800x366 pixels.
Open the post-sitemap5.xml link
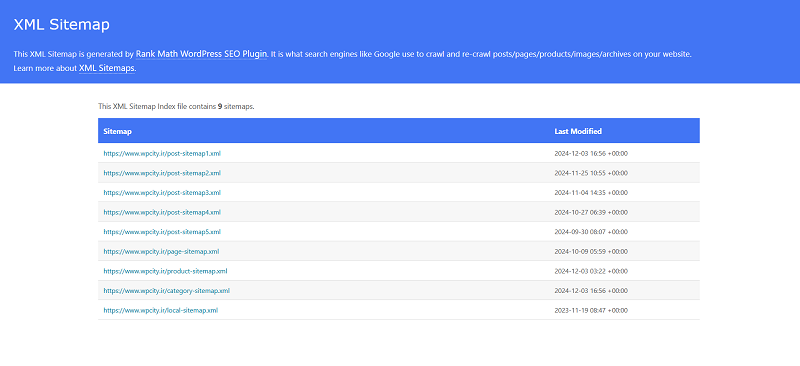coord(162,232)
